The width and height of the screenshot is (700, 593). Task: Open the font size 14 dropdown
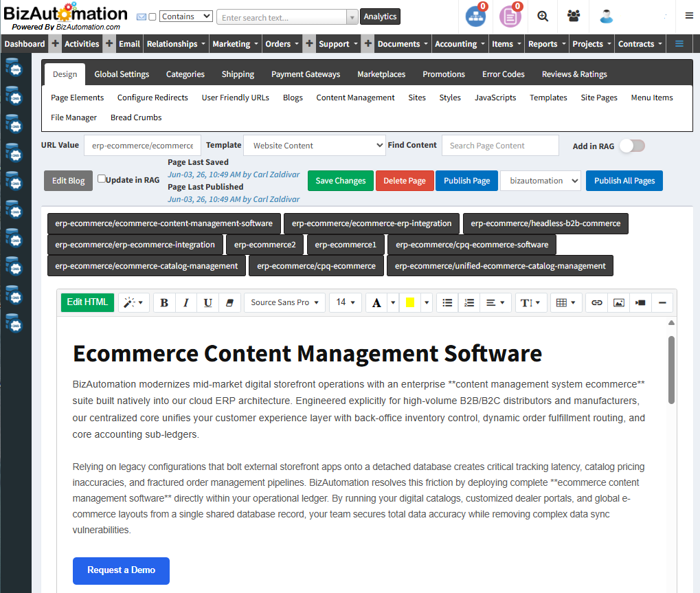[x=345, y=303]
